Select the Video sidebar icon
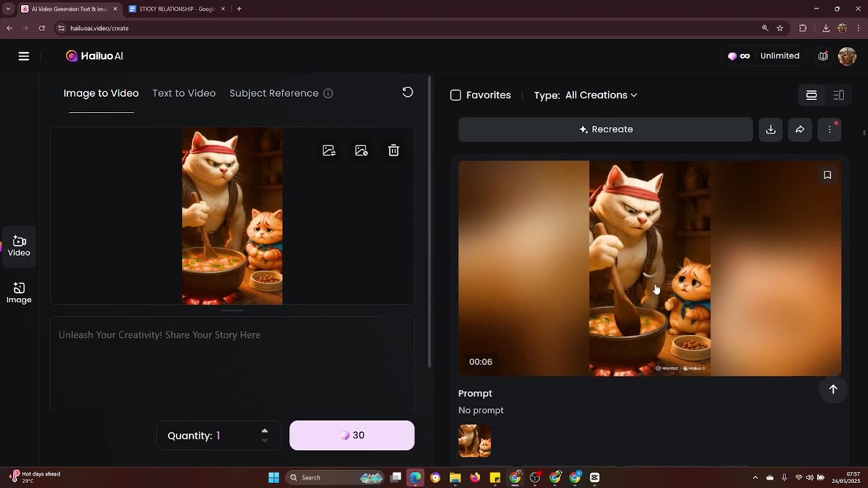The height and width of the screenshot is (488, 868). [x=19, y=246]
